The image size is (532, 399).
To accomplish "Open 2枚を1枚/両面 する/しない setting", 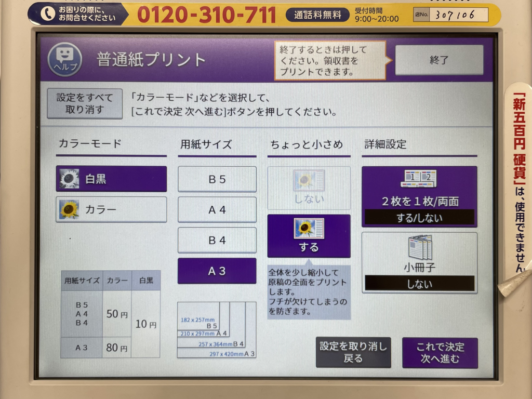I will pyautogui.click(x=419, y=217).
